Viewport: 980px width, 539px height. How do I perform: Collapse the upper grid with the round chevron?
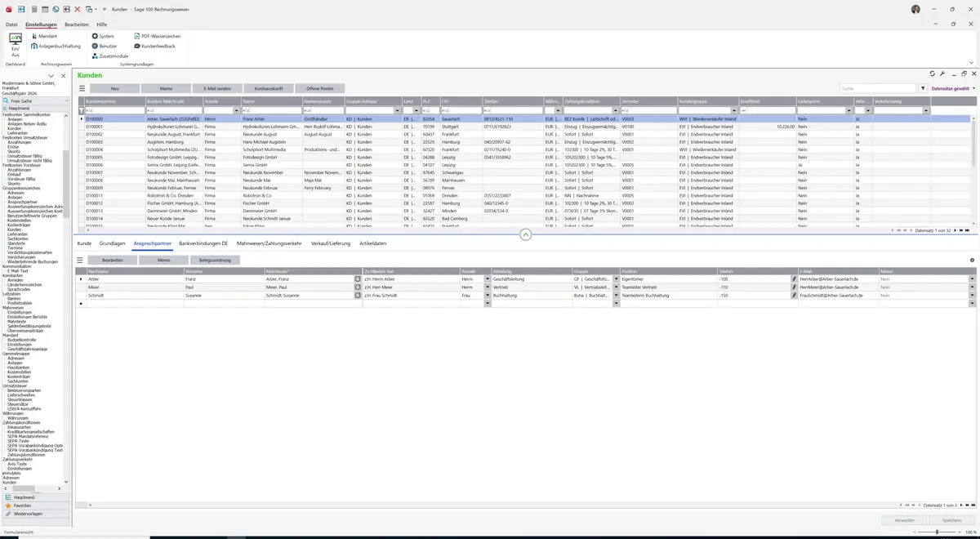[x=525, y=234]
